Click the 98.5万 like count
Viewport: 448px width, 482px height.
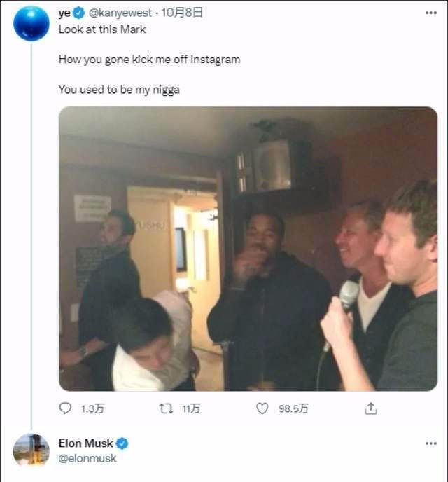click(293, 408)
